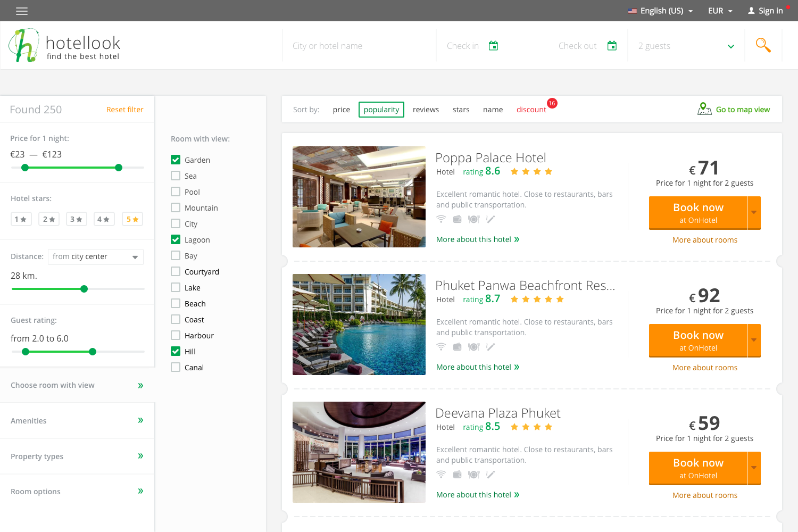
Task: Click the orange search magnifier icon
Action: tap(763, 45)
